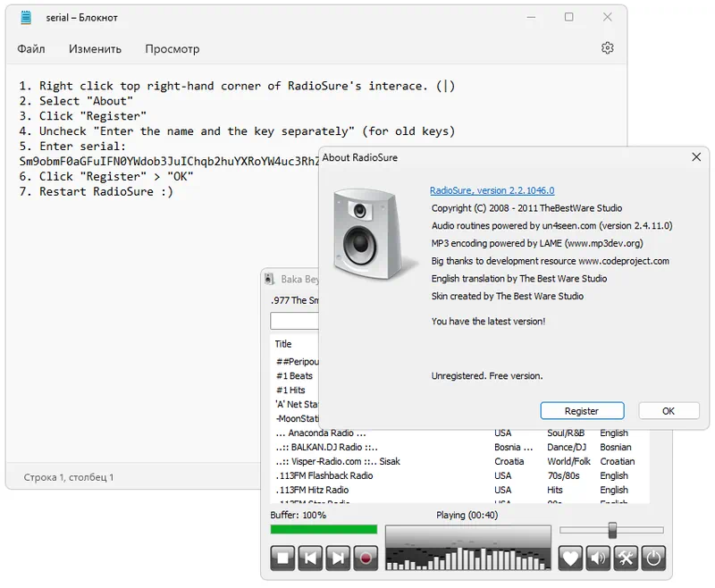The image size is (715, 588).
Task: Open the Просмотр menu in Notepad
Action: pyautogui.click(x=172, y=49)
